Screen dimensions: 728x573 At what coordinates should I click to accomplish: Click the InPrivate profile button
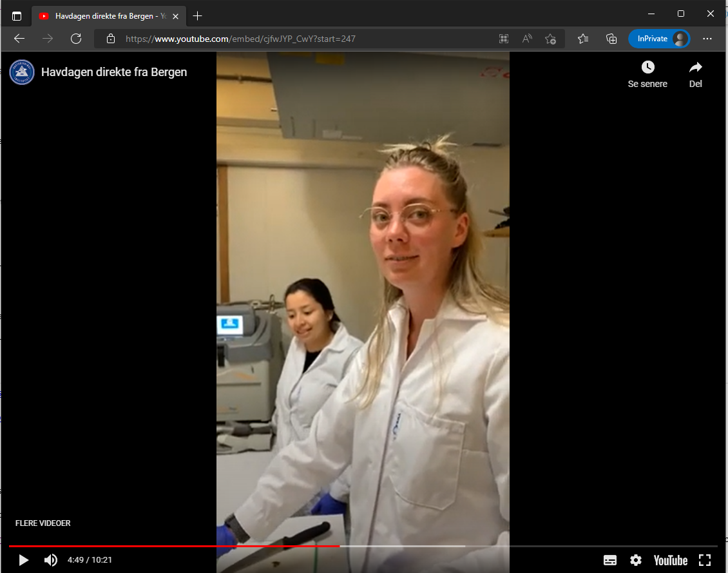click(659, 39)
